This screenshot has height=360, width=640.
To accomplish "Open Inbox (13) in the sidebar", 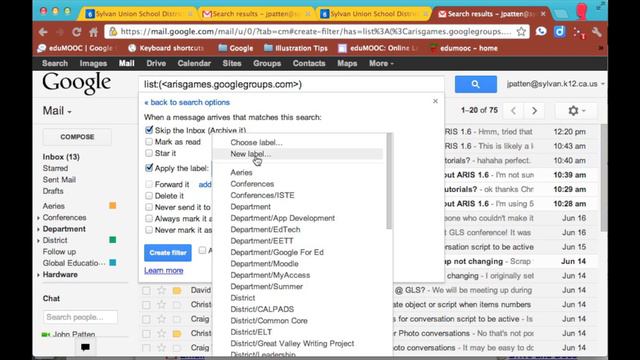I will (x=61, y=157).
